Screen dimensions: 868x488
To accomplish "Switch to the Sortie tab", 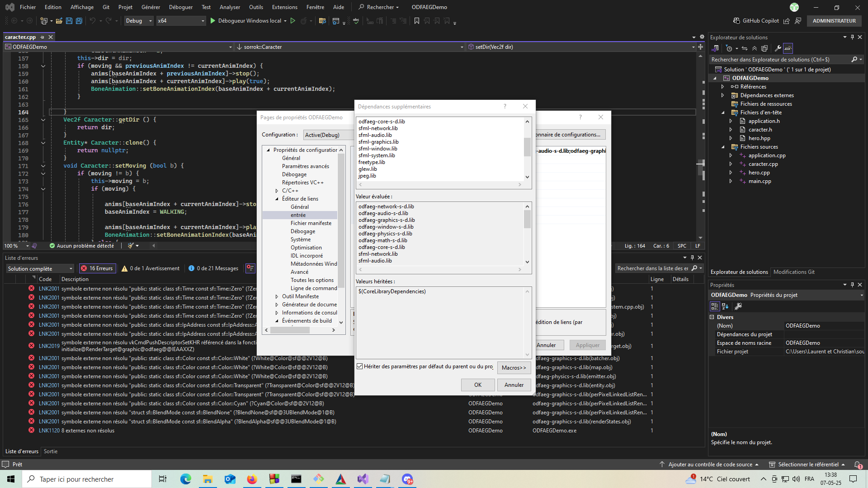I will 51,451.
